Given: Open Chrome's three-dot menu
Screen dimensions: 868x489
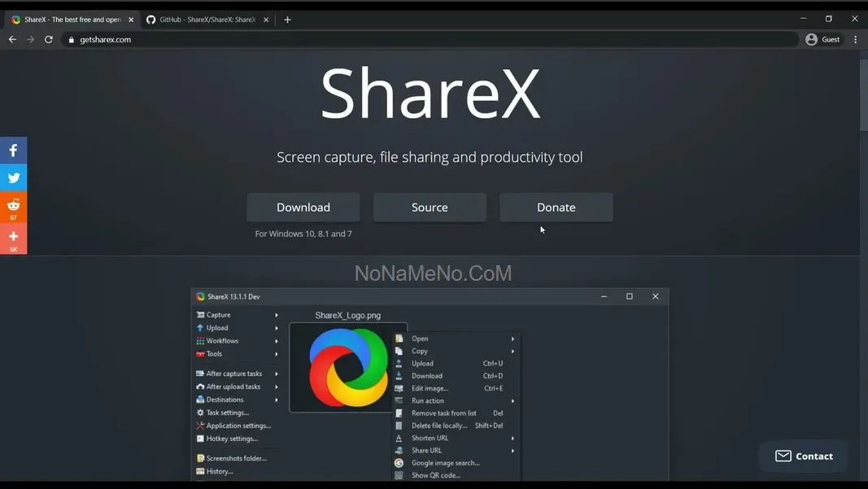Looking at the screenshot, I should click(855, 39).
